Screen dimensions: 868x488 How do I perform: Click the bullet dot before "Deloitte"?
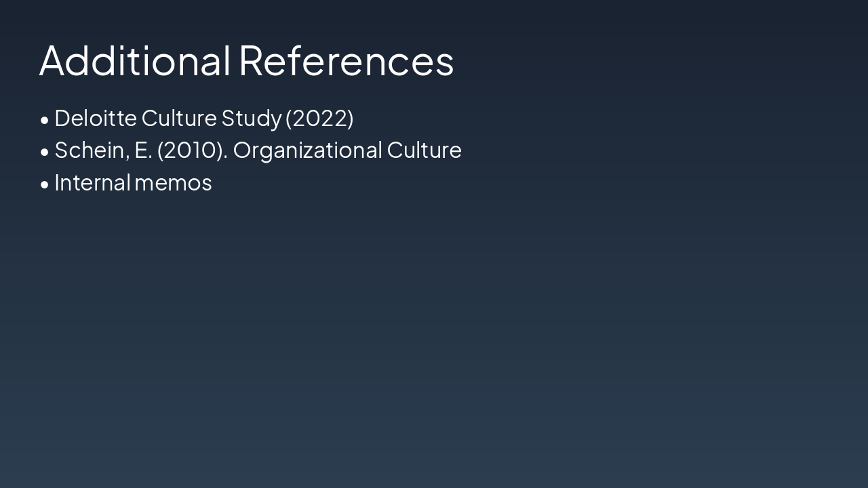coord(45,120)
